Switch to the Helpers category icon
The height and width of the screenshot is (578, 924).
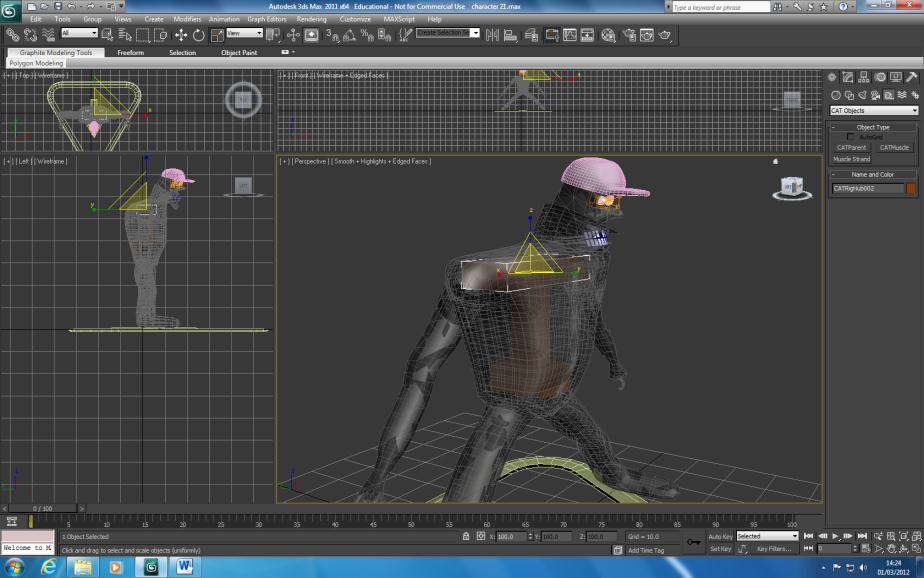pyautogui.click(x=888, y=95)
